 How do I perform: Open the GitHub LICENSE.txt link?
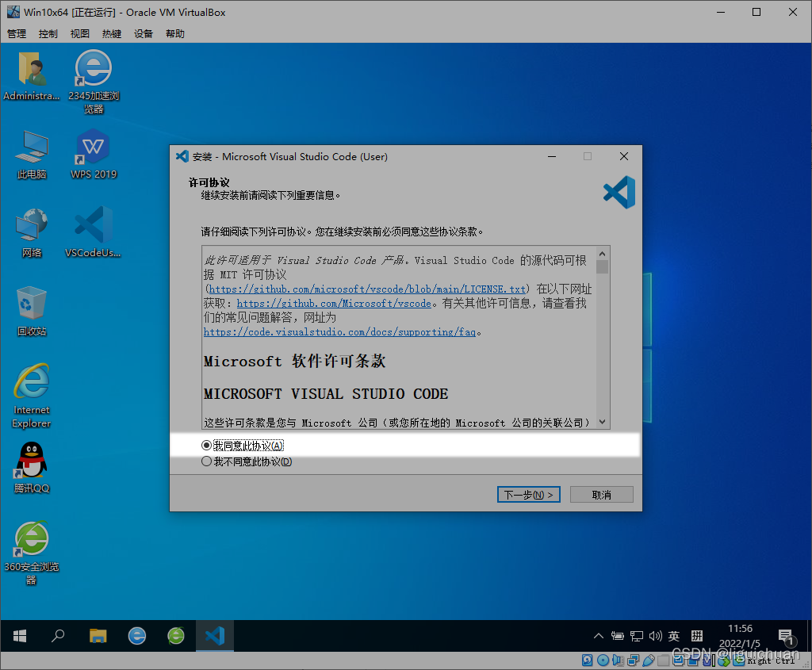pos(367,289)
